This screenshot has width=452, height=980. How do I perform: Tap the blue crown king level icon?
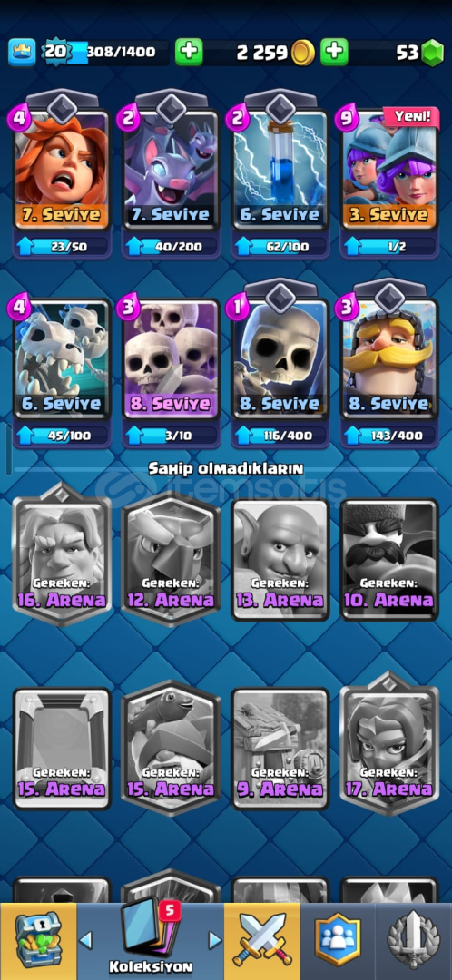22,53
